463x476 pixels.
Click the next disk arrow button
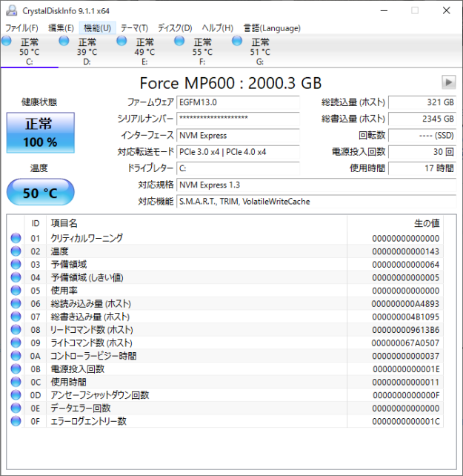pyautogui.click(x=448, y=82)
